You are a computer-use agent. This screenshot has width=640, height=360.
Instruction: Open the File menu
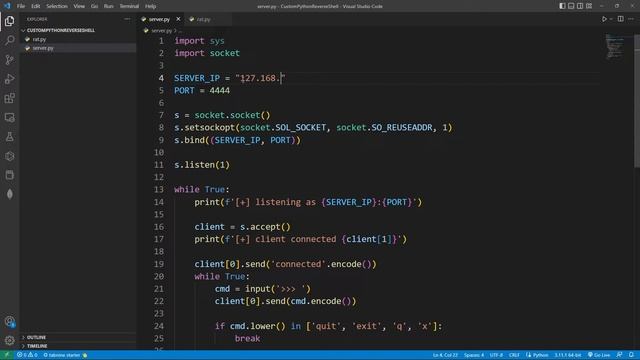click(x=21, y=6)
